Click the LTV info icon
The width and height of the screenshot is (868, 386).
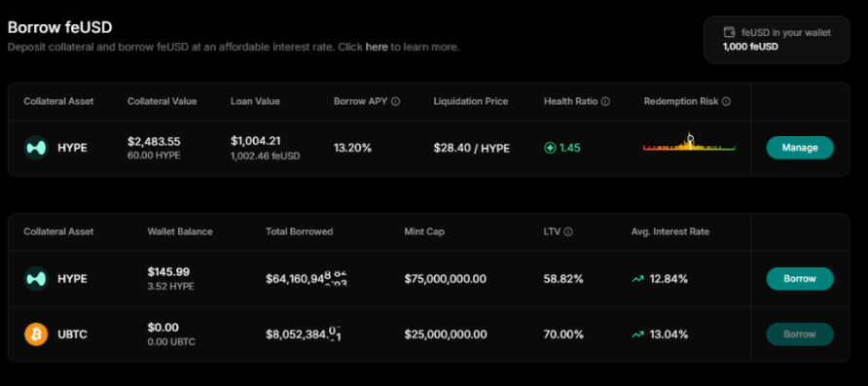coord(568,231)
